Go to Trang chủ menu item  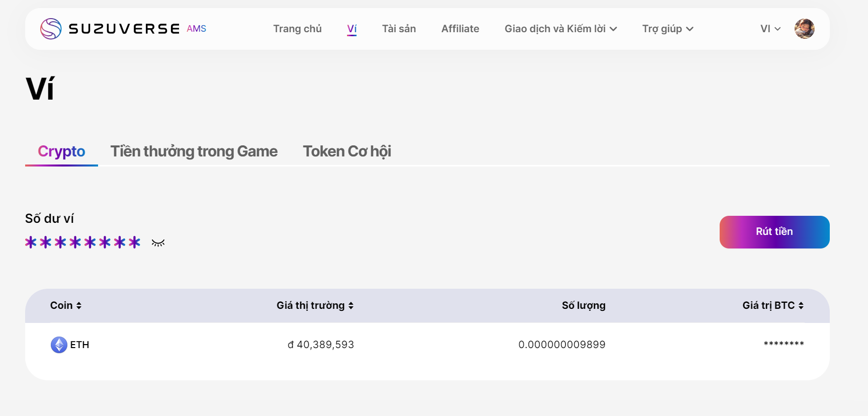(x=297, y=29)
